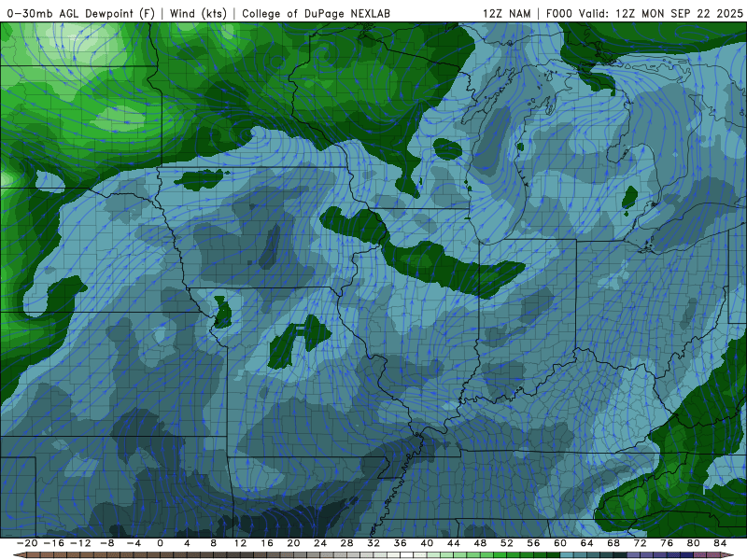This screenshot has width=747, height=560.
Task: Click the 84 value on the color scale
Action: pos(720,543)
